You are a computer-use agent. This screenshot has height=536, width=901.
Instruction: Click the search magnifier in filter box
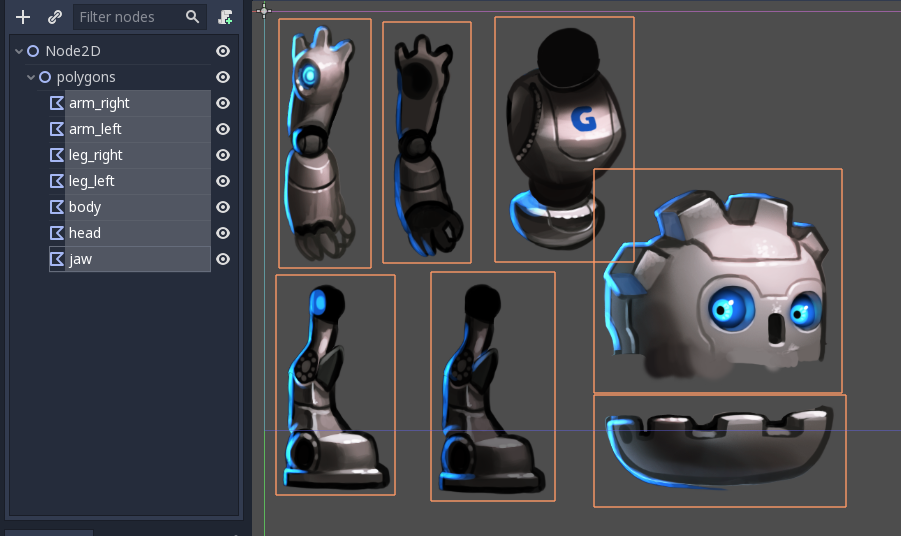click(192, 17)
